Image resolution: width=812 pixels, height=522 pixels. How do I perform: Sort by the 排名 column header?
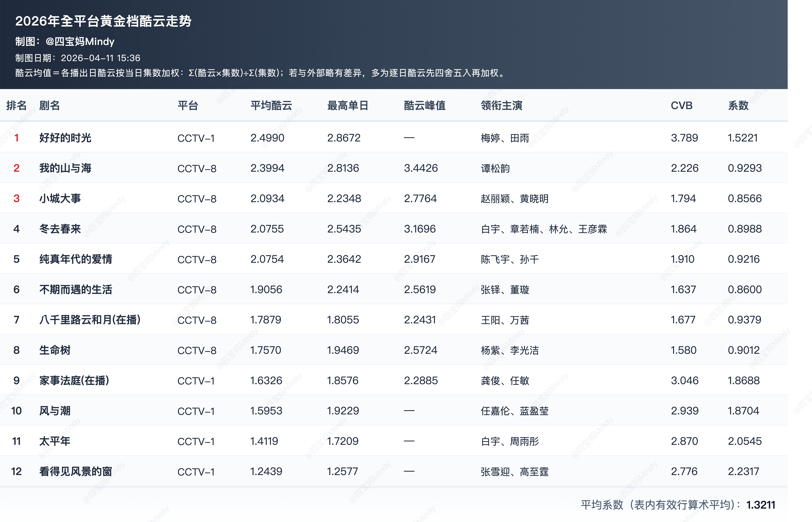(x=16, y=106)
